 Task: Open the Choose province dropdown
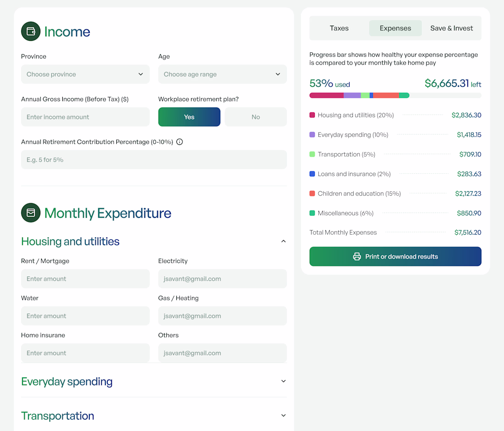[86, 74]
